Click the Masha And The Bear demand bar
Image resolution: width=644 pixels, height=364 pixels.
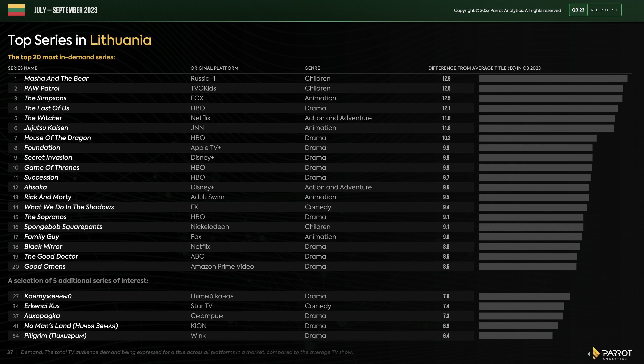(x=553, y=79)
